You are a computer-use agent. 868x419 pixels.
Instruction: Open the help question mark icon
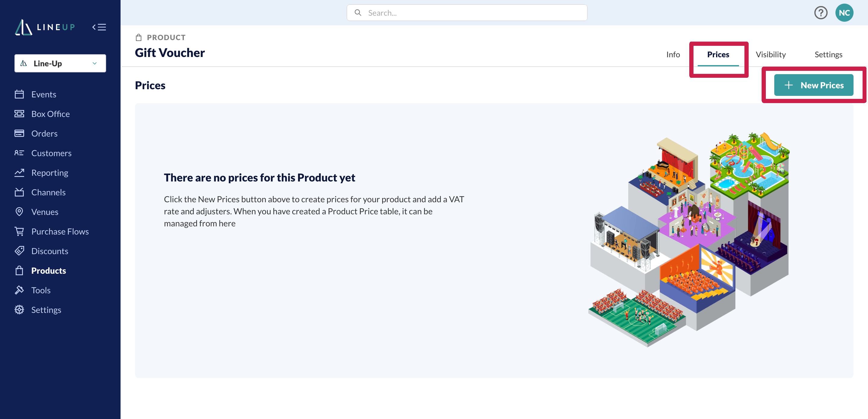coord(820,13)
